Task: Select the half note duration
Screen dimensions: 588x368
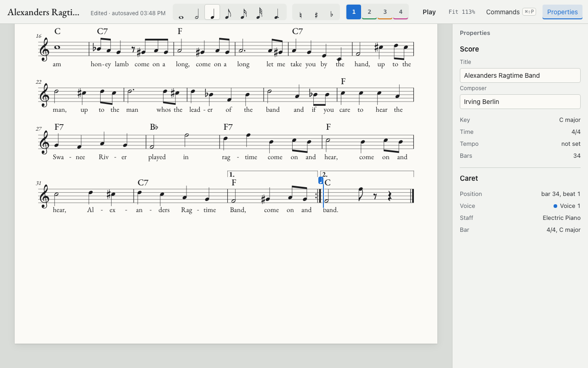Action: (x=197, y=12)
